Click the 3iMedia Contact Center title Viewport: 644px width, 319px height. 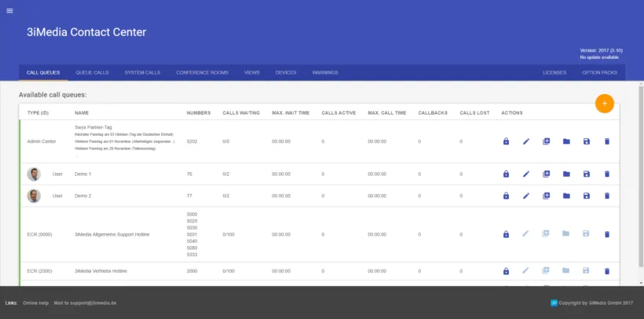[x=86, y=32]
